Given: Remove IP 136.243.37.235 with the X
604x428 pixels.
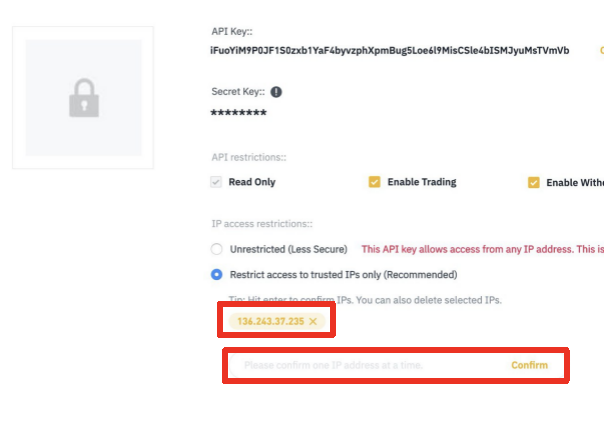Looking at the screenshot, I should [313, 321].
